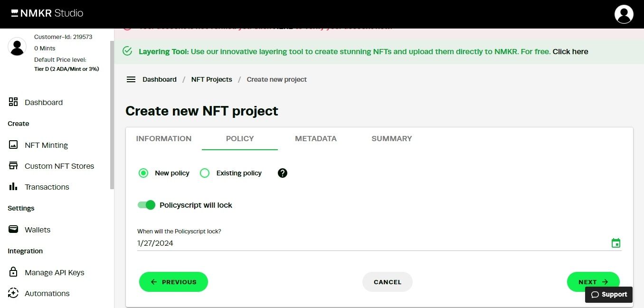The width and height of the screenshot is (644, 308).
Task: Click the Dashboard grid icon in sidebar
Action: coord(13,102)
